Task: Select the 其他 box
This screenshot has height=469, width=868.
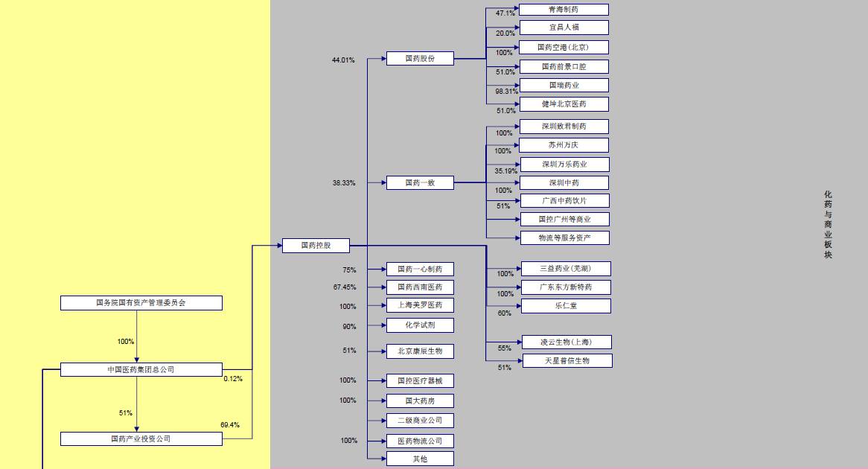Action: (x=420, y=459)
